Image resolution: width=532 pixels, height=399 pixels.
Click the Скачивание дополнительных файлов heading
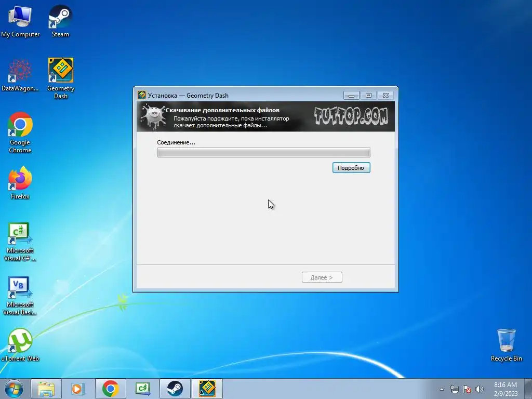tap(222, 110)
